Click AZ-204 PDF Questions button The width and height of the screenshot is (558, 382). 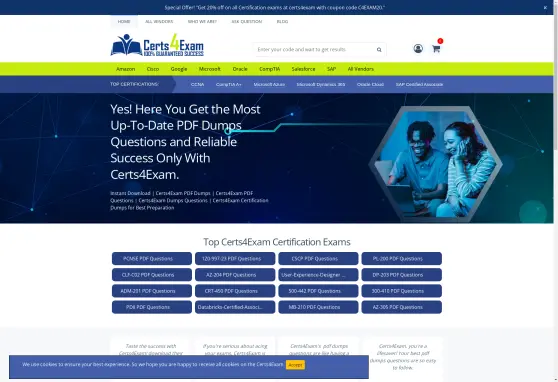pyautogui.click(x=235, y=275)
